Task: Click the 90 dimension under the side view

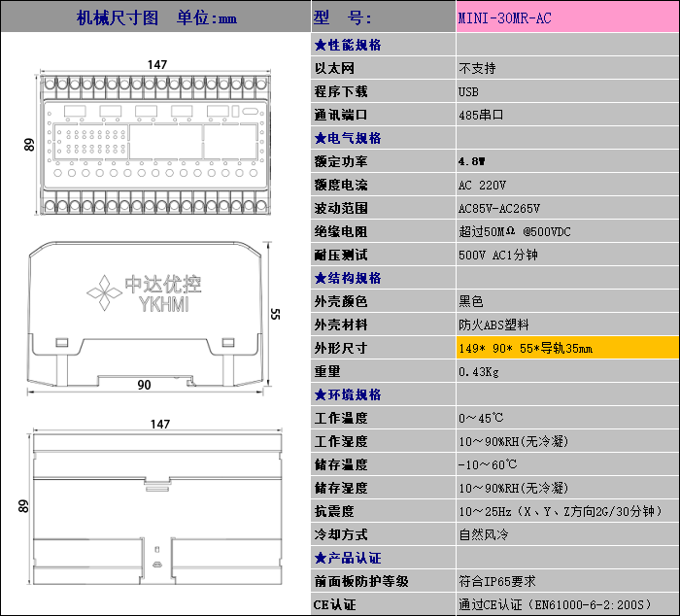Action: click(x=144, y=385)
